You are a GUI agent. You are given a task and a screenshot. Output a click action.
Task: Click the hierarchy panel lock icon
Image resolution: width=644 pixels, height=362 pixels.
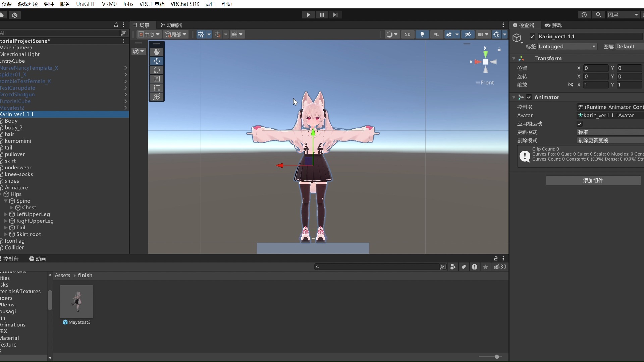pos(116,25)
